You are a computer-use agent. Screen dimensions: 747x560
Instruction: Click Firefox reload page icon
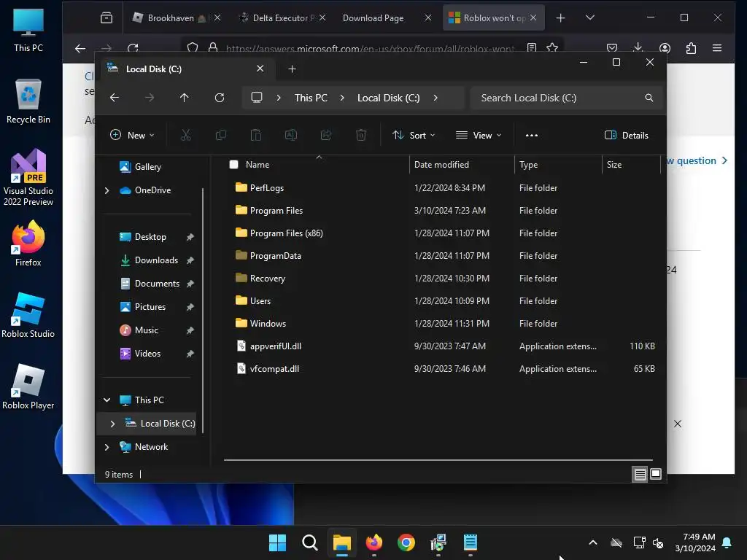(x=133, y=48)
